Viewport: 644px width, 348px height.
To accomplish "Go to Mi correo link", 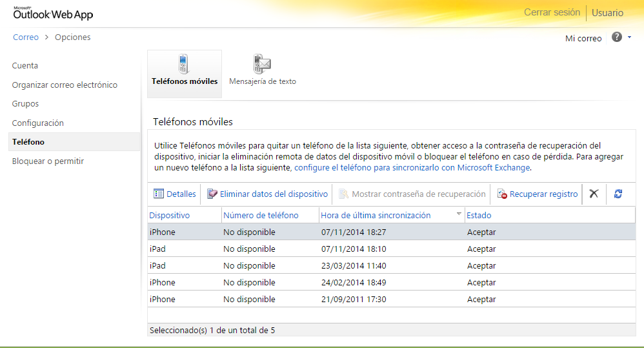I will (x=583, y=38).
